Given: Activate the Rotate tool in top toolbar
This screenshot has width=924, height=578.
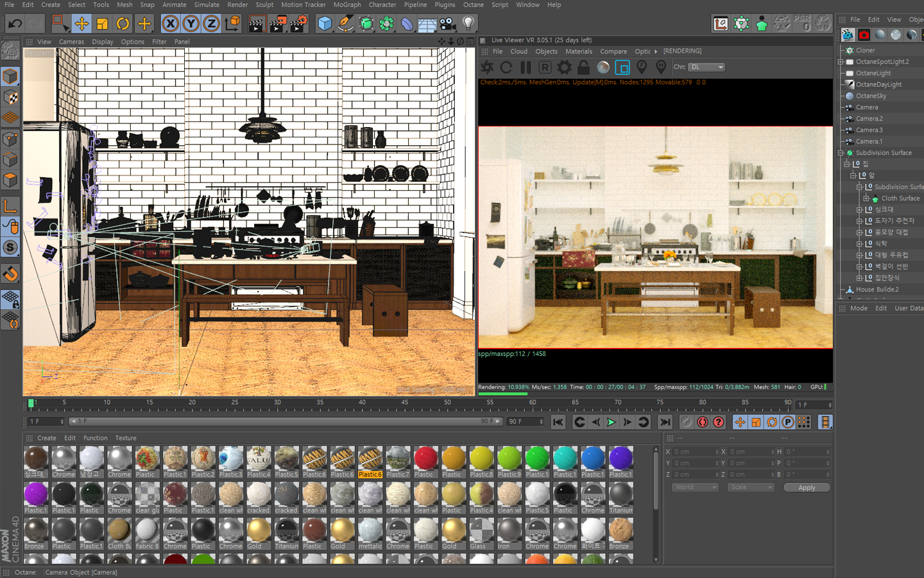Looking at the screenshot, I should pyautogui.click(x=123, y=24).
